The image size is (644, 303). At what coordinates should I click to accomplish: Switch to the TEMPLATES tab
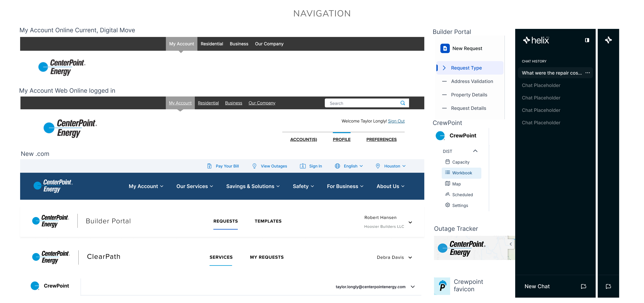coord(268,221)
